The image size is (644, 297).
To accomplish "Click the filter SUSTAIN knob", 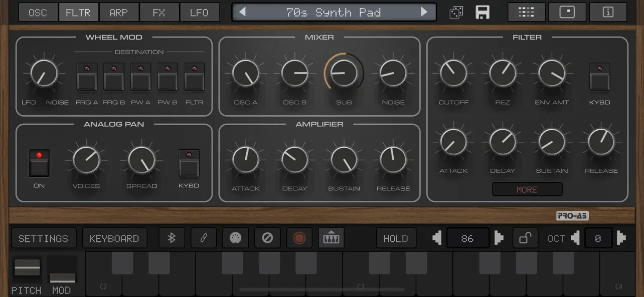I will coord(552,142).
